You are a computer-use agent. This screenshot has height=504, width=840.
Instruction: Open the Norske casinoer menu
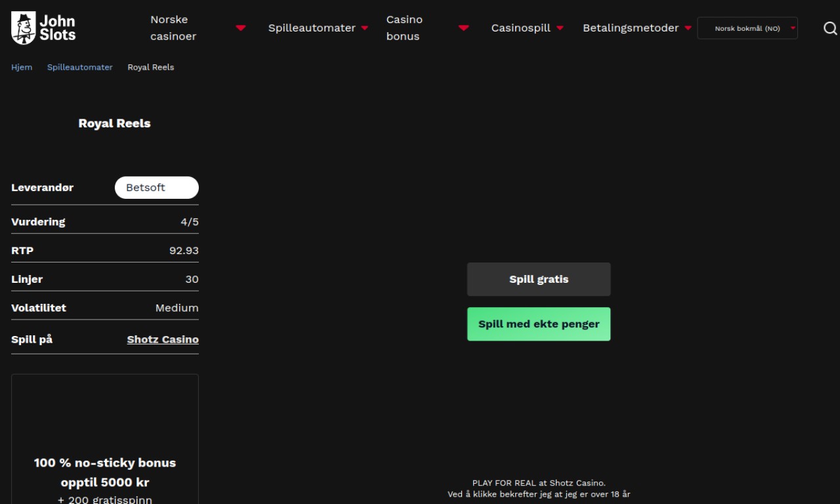(x=173, y=28)
